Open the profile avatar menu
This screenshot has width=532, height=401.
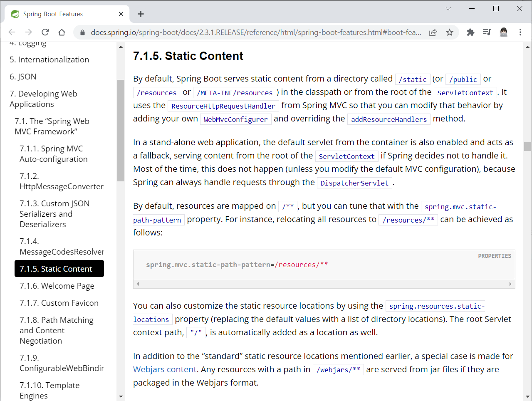(x=504, y=32)
